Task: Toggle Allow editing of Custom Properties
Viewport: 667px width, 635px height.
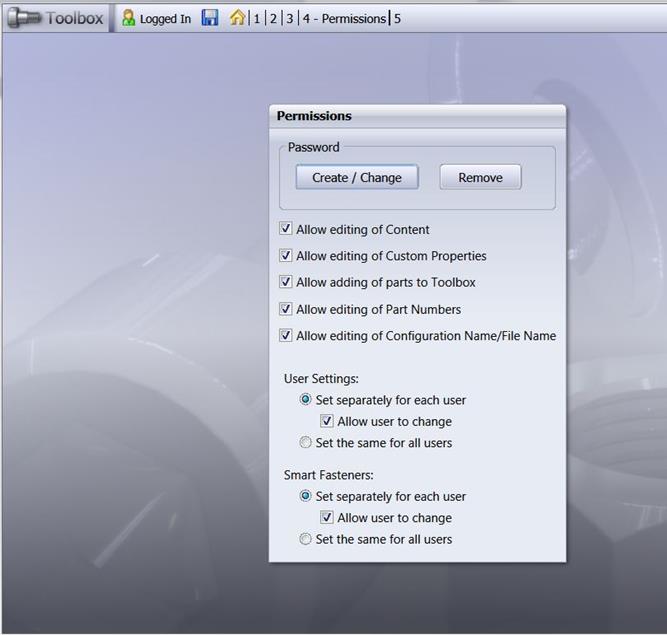Action: coord(286,256)
